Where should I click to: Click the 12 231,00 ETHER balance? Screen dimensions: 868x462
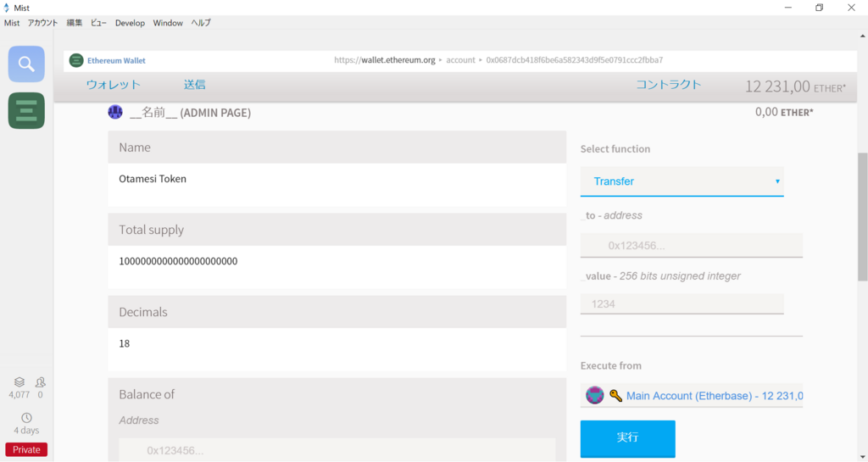coord(795,86)
